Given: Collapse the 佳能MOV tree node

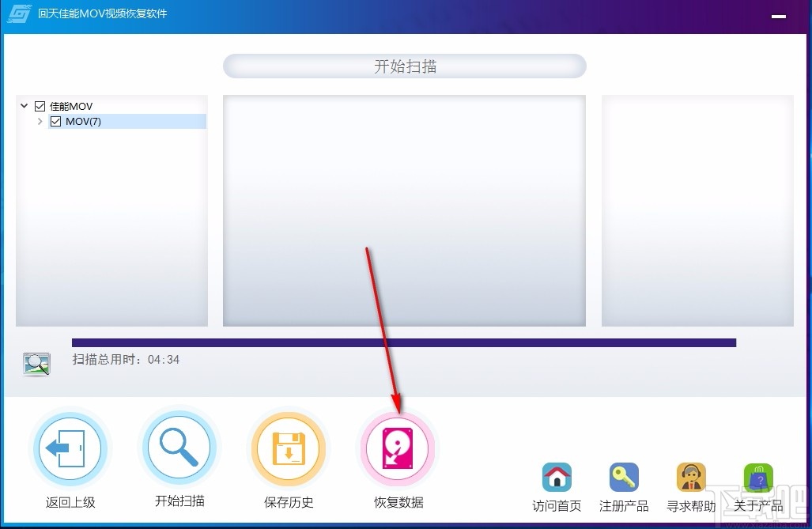Looking at the screenshot, I should [24, 106].
